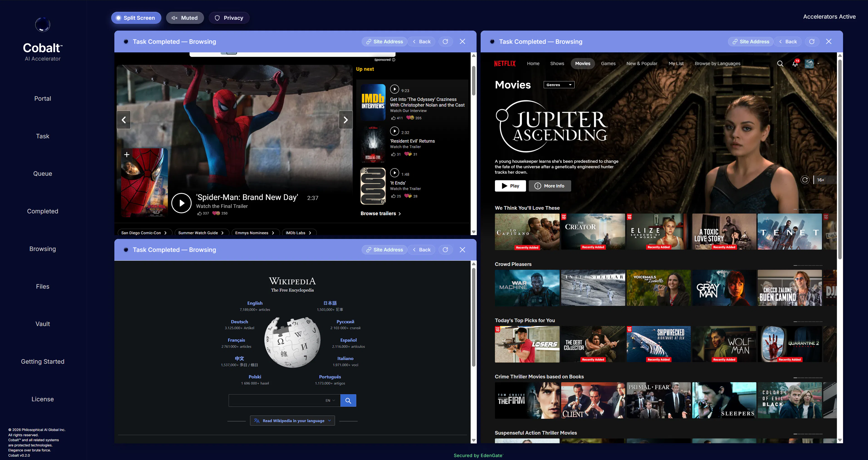Toggle Privacy mode
The width and height of the screenshot is (868, 460).
[x=229, y=18]
